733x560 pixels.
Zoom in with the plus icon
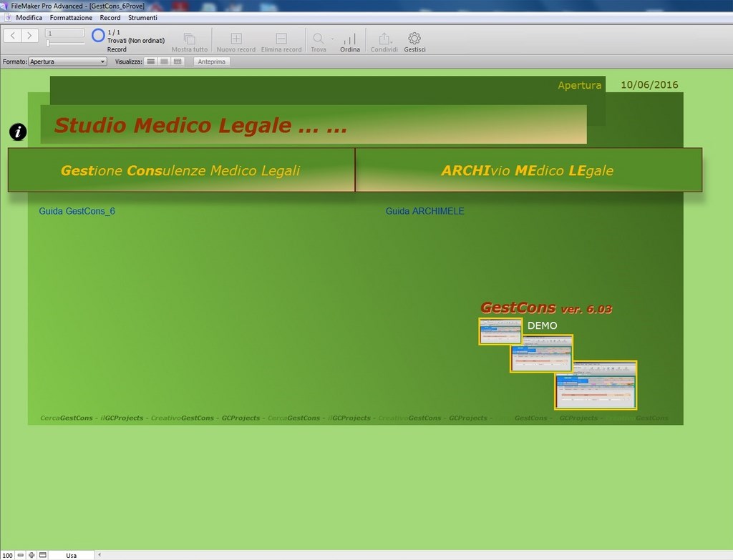point(31,555)
